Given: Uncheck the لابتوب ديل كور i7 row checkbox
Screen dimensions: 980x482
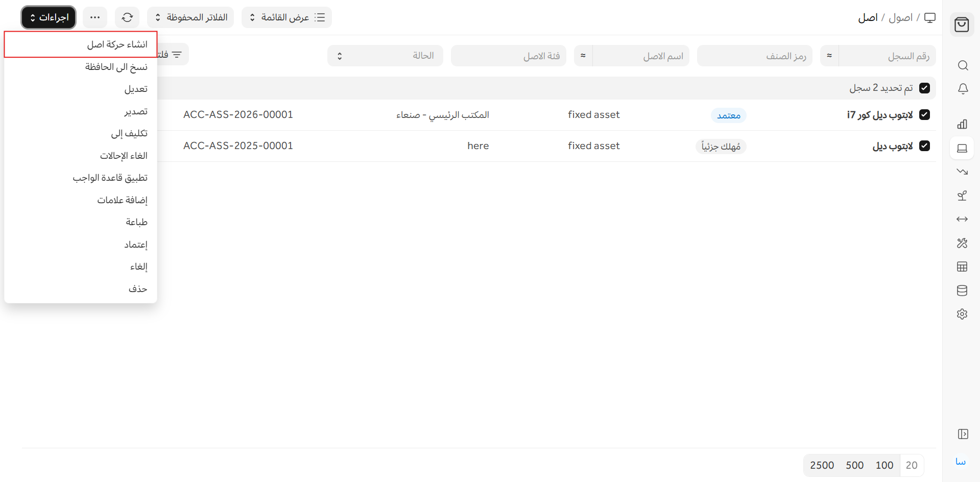Looking at the screenshot, I should point(924,115).
